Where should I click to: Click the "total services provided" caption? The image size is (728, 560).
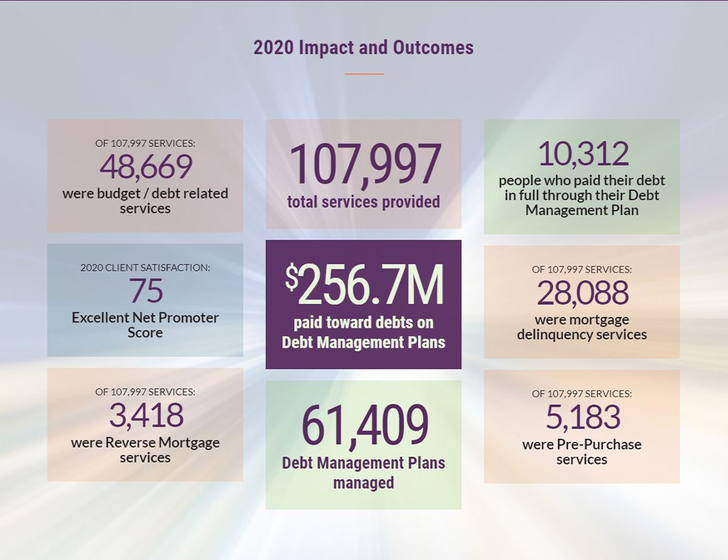[363, 202]
